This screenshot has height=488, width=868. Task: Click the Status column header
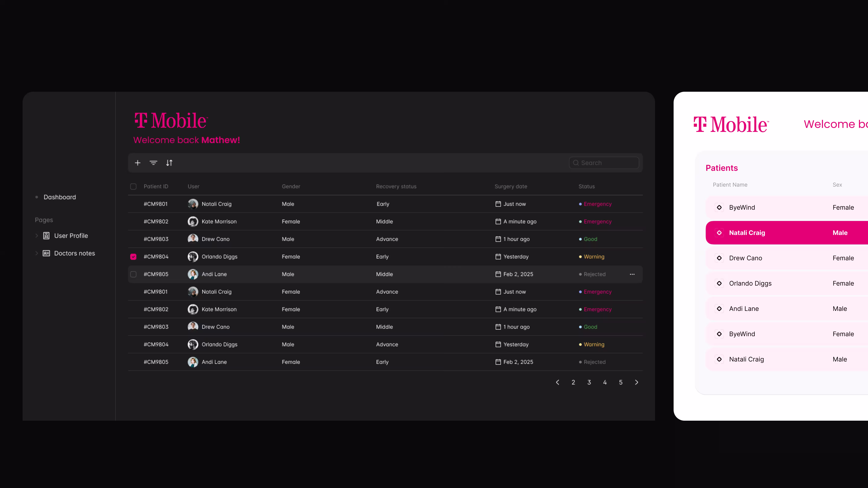[x=586, y=187]
